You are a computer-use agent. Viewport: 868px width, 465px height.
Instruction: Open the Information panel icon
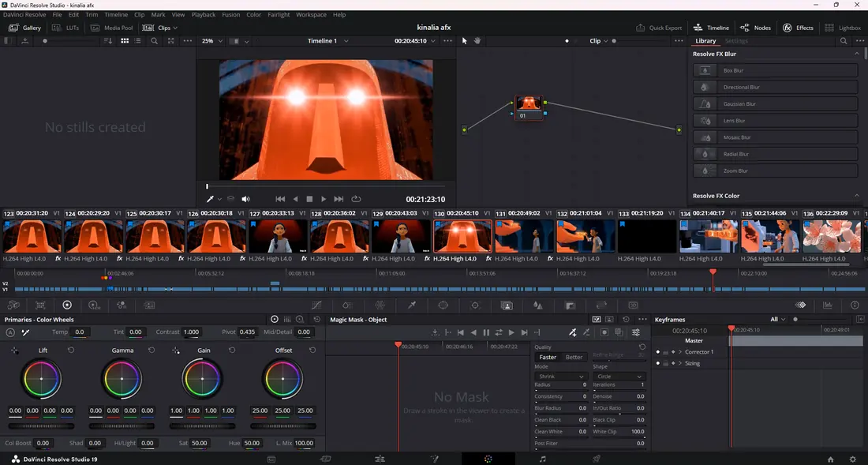855,305
